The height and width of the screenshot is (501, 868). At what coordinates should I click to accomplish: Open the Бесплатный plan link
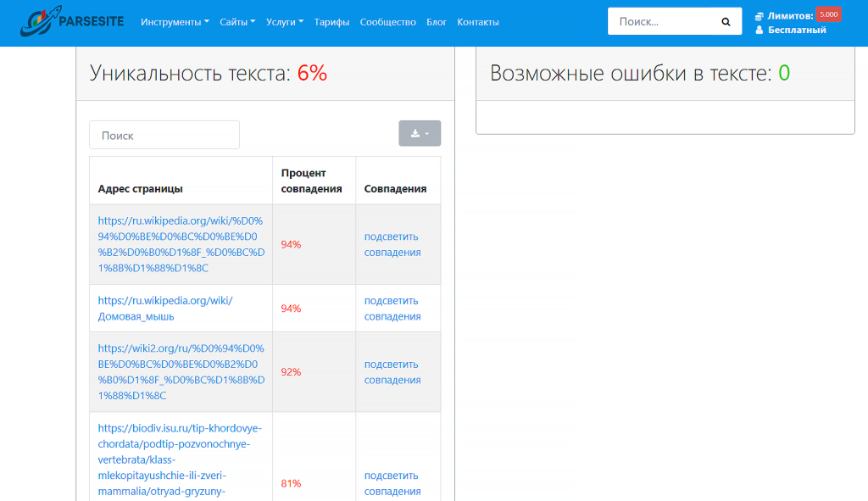click(x=797, y=30)
